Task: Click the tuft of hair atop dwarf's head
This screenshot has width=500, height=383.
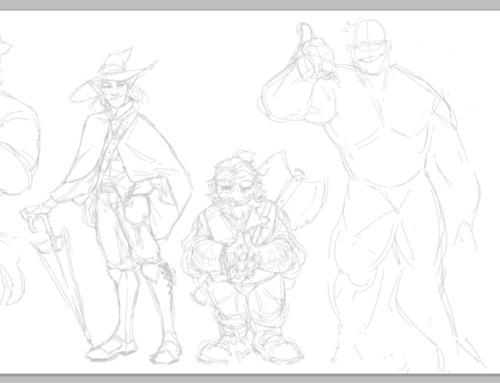Action: click(x=245, y=155)
